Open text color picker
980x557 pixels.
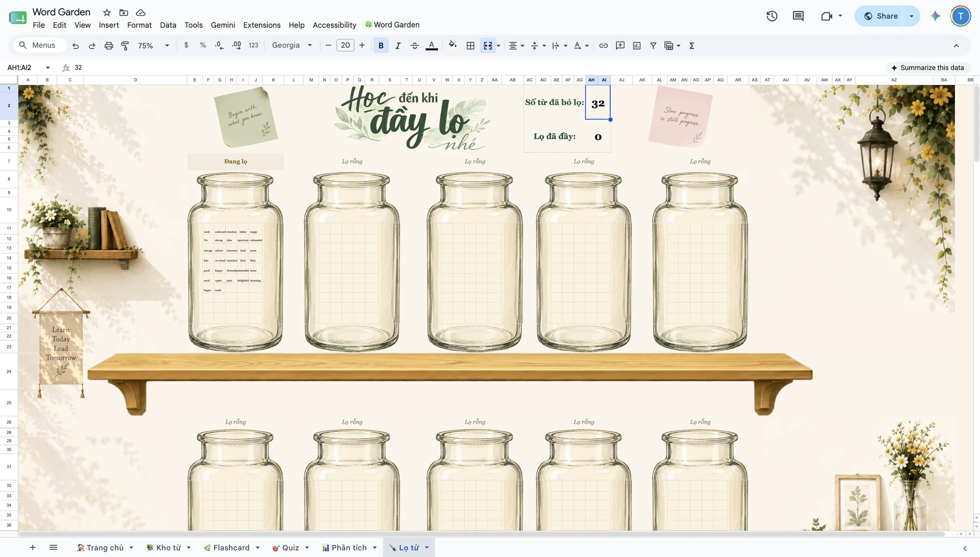pyautogui.click(x=432, y=46)
